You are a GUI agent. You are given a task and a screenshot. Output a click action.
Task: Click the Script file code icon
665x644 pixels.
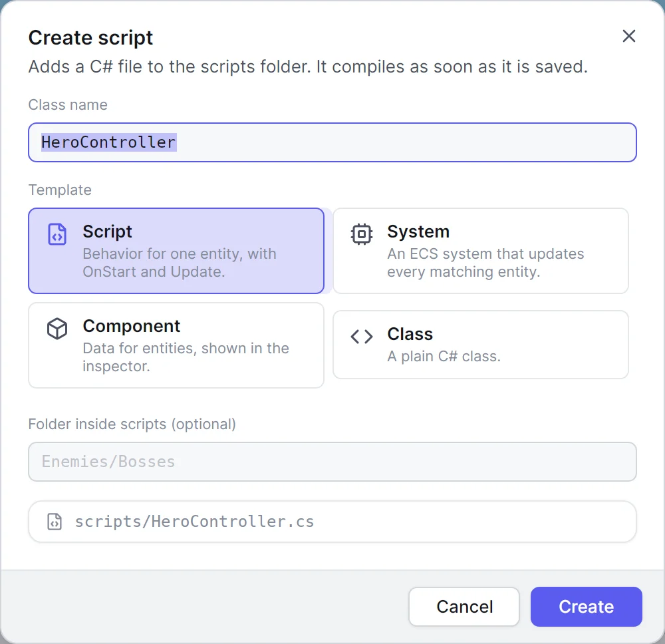(57, 234)
